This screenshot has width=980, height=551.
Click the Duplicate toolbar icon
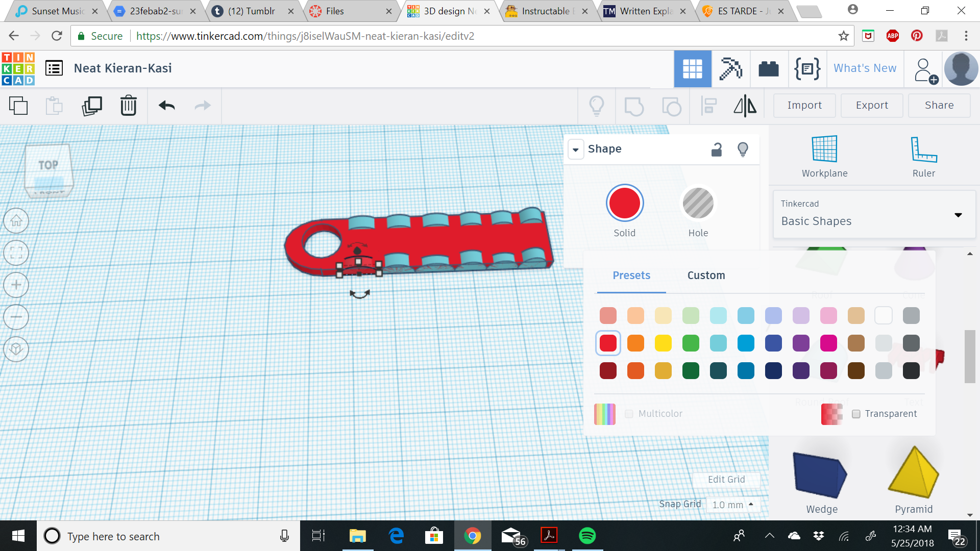click(92, 106)
